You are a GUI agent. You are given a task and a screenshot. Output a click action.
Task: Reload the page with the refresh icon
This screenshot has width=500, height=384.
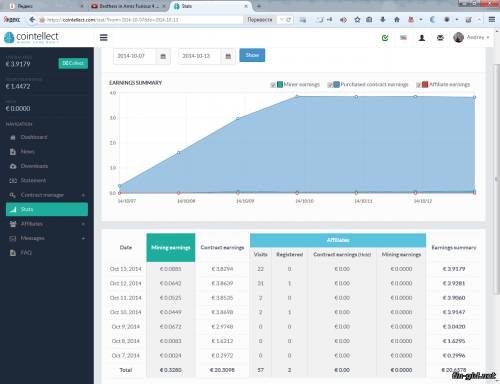(289, 20)
